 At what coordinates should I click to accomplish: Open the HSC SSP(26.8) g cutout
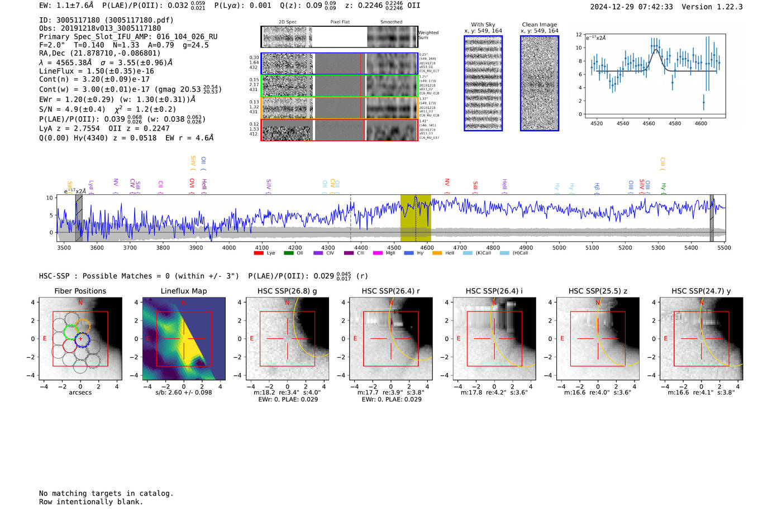(287, 339)
